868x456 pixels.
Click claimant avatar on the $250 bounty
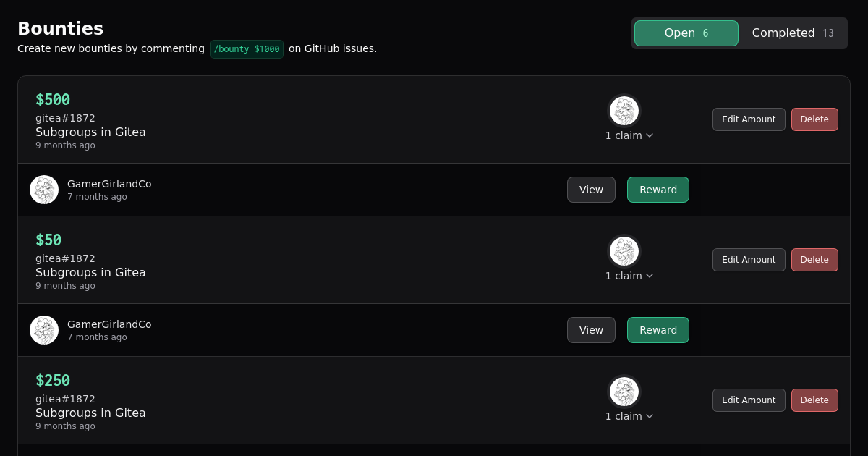624,392
